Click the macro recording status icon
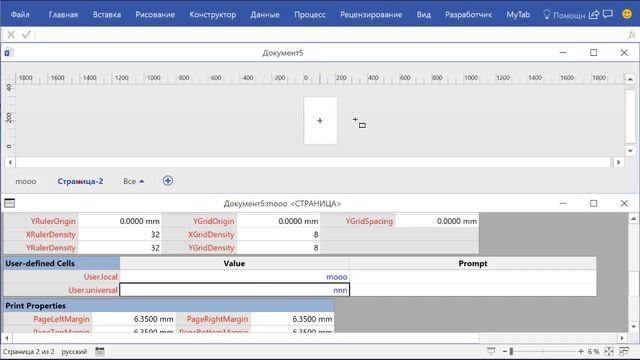Viewport: 640px width, 360px height. coord(100,351)
